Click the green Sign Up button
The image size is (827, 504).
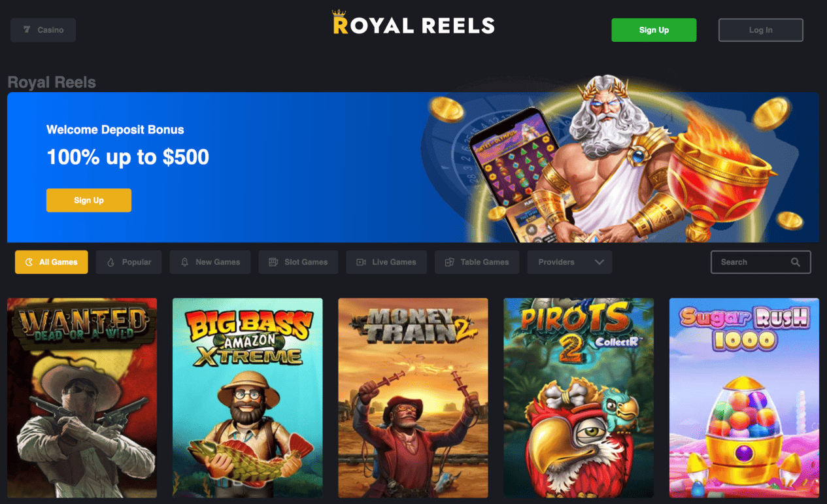654,30
